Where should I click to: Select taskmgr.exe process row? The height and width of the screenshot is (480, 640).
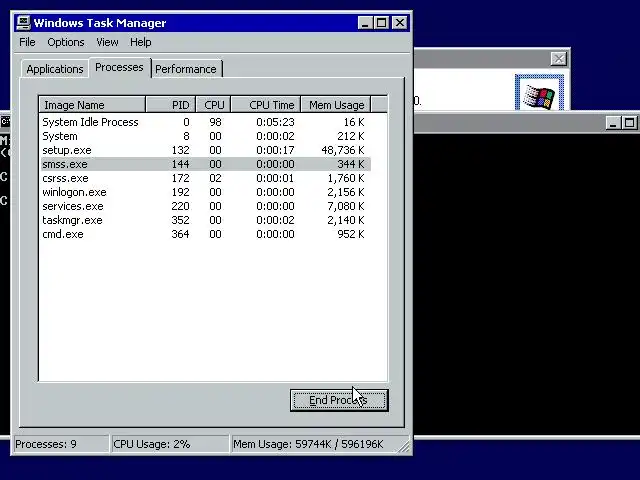point(206,220)
